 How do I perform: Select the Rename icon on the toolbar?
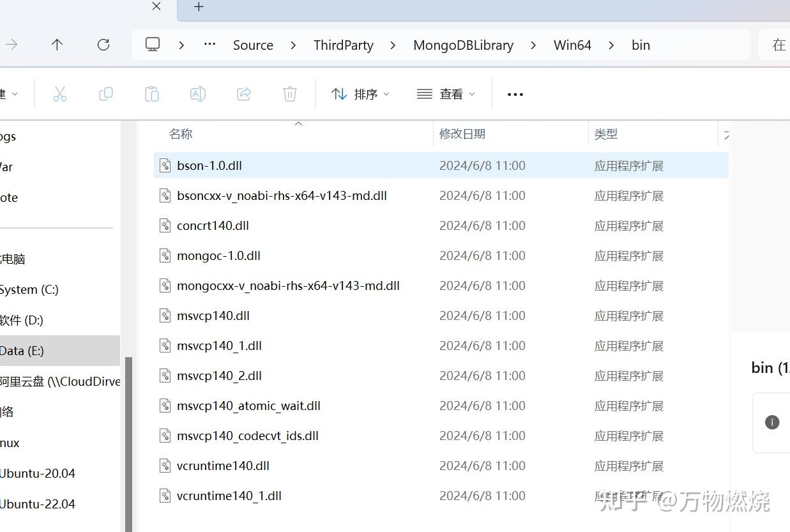197,93
